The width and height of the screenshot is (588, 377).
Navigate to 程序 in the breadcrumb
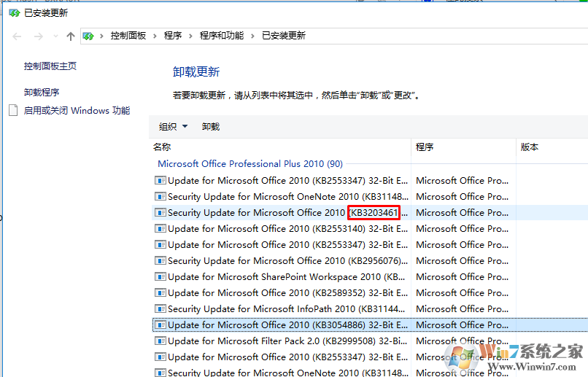173,36
